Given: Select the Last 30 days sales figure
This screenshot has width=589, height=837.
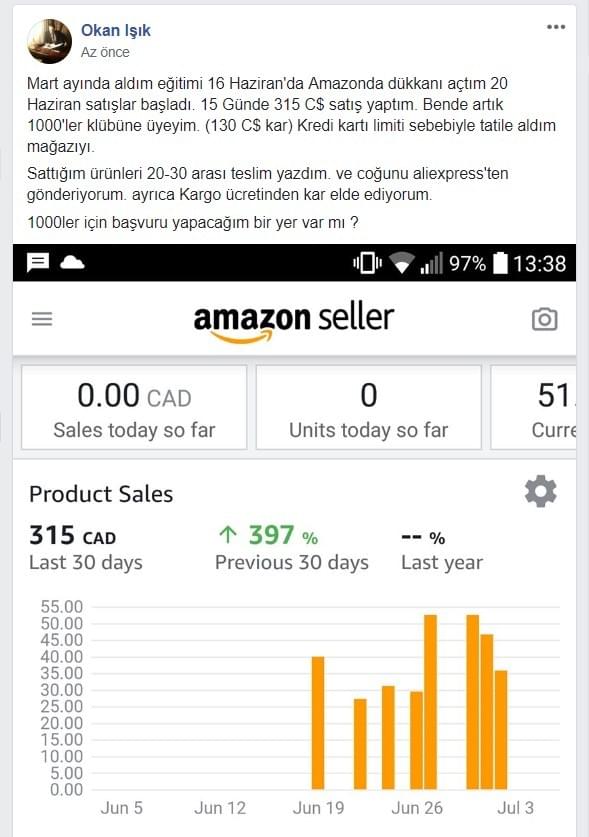Looking at the screenshot, I should pyautogui.click(x=85, y=548).
